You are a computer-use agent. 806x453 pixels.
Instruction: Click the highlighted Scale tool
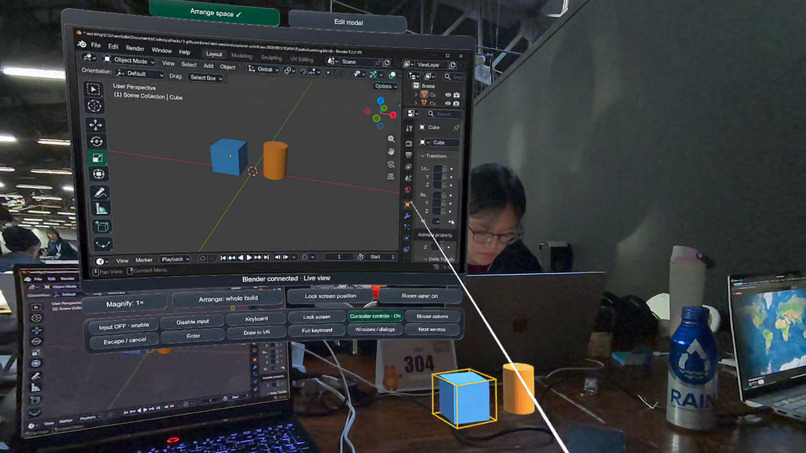(x=98, y=157)
